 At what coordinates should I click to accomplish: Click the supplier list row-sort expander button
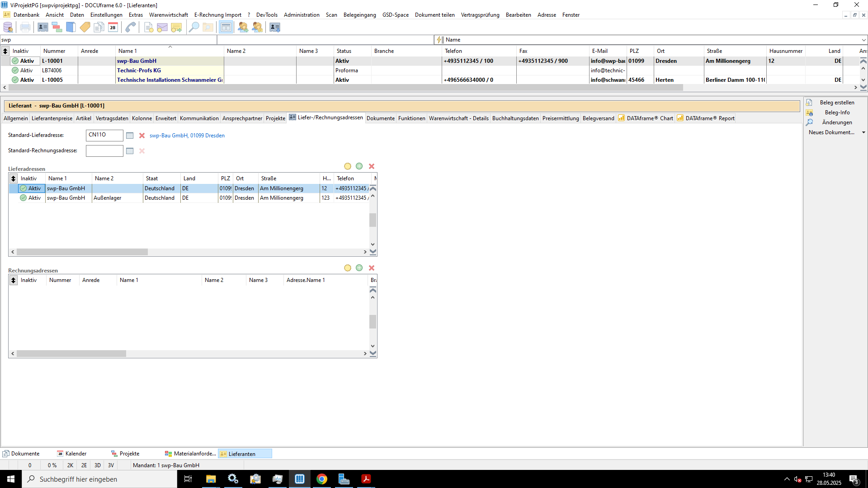pyautogui.click(x=5, y=51)
